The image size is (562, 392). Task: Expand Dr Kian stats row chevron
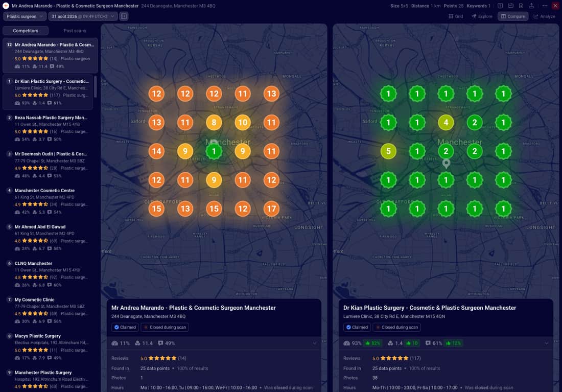546,343
